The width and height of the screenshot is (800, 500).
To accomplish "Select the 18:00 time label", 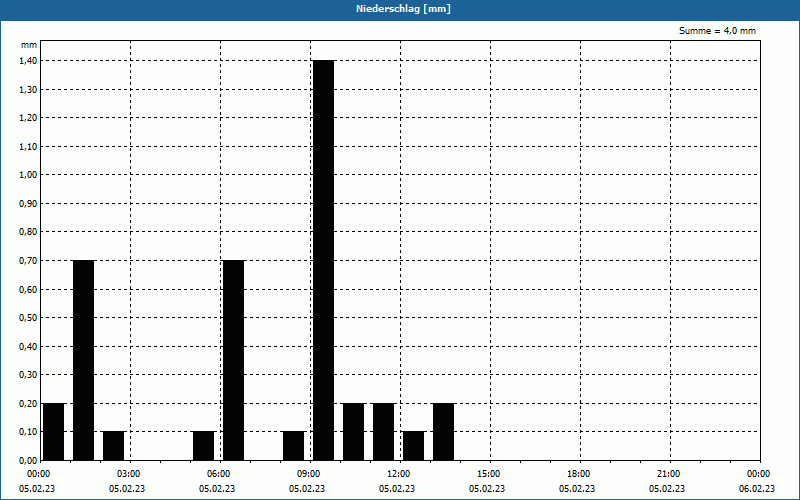I will click(580, 474).
